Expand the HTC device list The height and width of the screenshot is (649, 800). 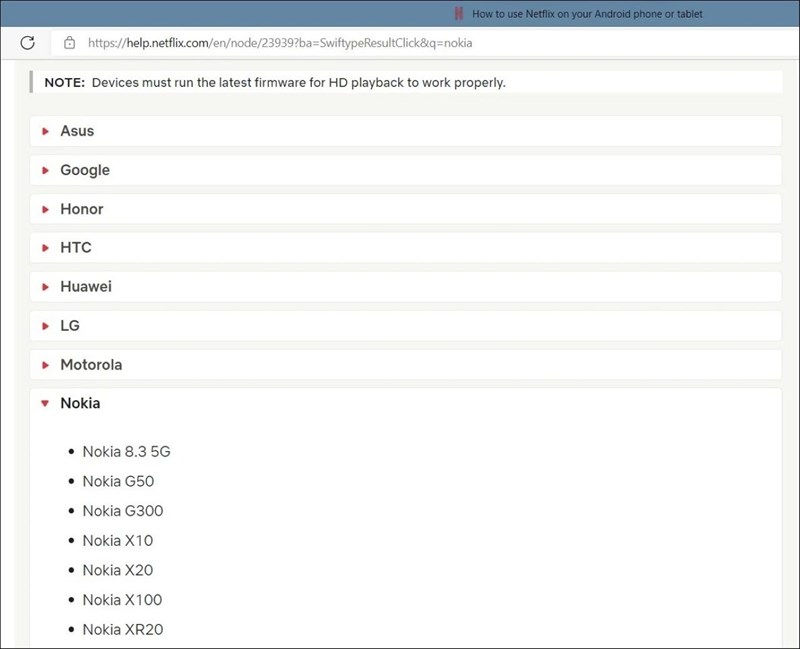[x=406, y=248]
